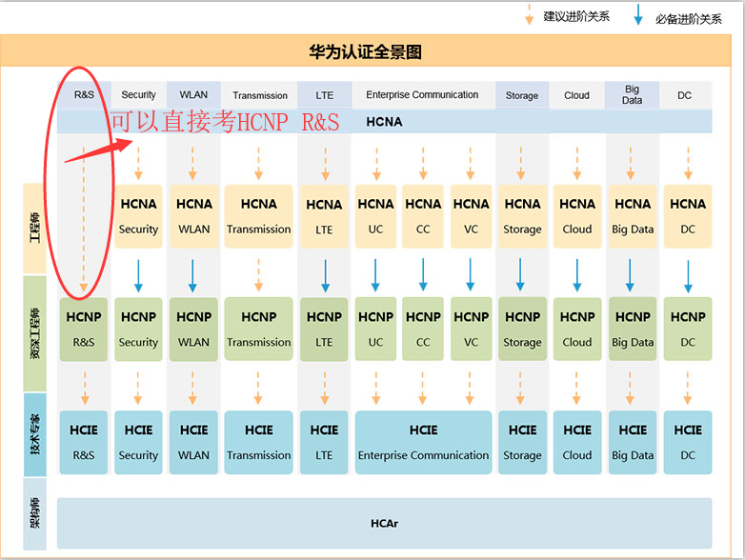Select the HCNA CC box
The height and width of the screenshot is (560, 745).
tap(423, 216)
